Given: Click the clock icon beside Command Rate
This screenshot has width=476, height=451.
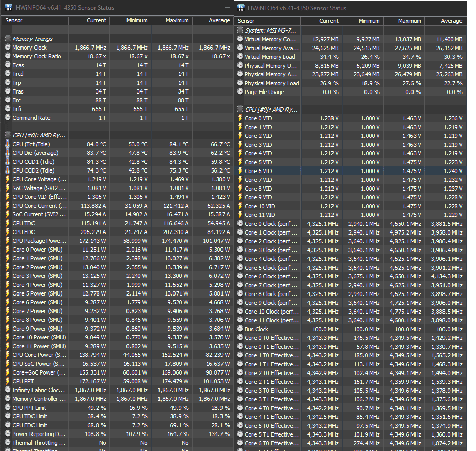Looking at the screenshot, I should (8, 118).
